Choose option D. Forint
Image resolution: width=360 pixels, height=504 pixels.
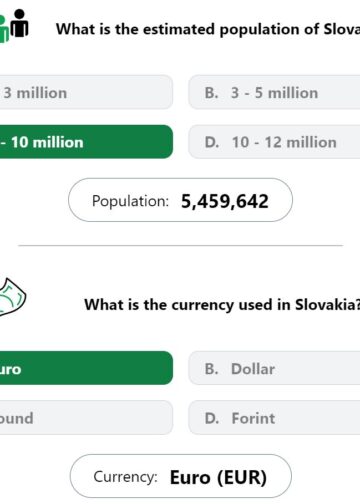click(274, 417)
